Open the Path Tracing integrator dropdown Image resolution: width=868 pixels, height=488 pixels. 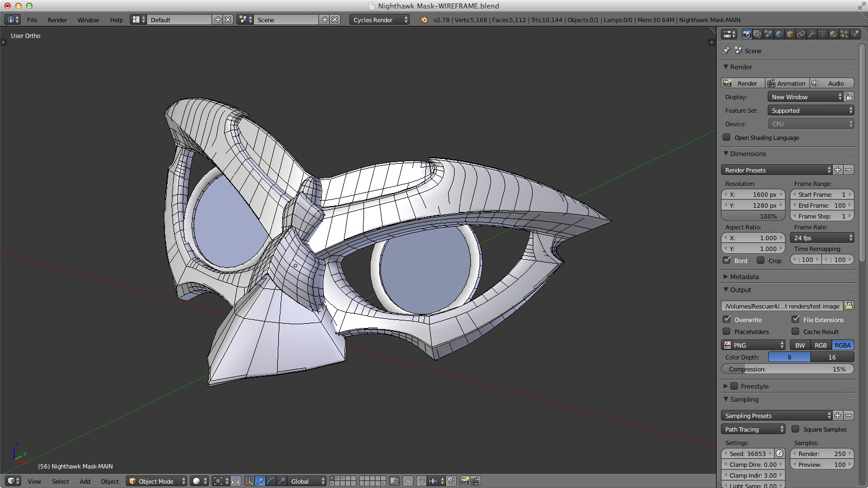point(754,429)
